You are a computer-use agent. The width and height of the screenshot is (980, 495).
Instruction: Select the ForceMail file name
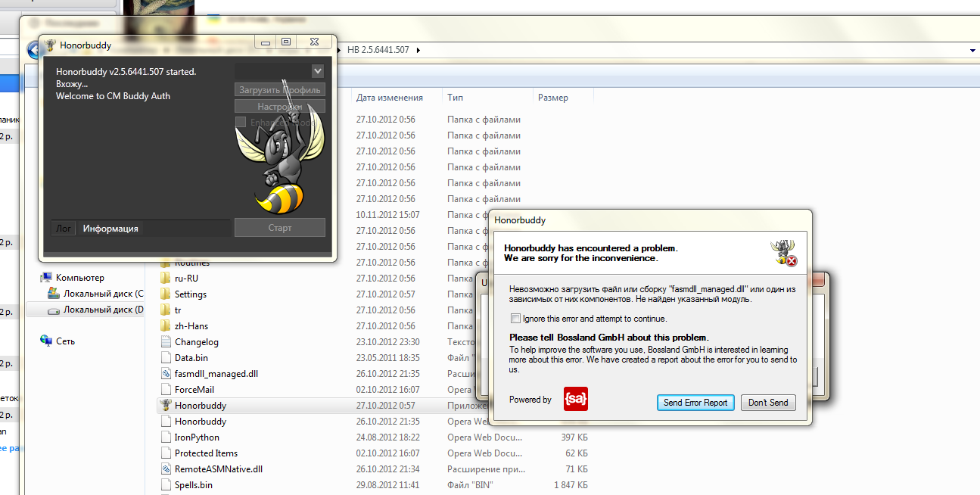194,389
